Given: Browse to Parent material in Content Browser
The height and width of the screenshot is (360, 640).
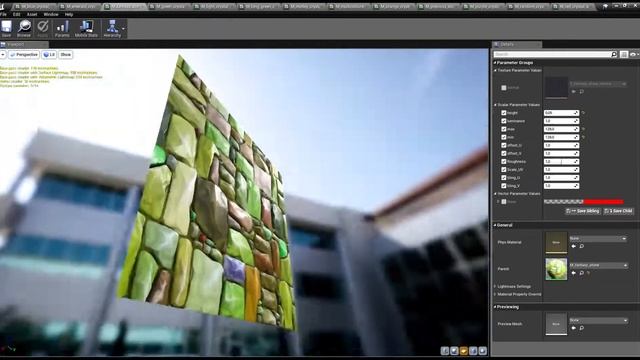Looking at the screenshot, I should [x=582, y=273].
